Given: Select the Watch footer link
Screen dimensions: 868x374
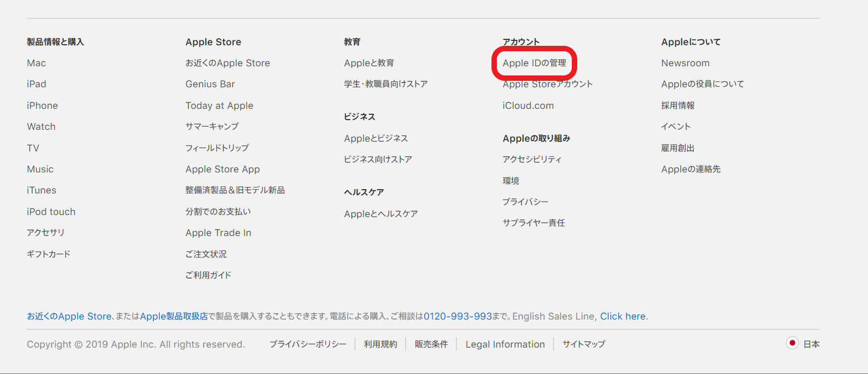Looking at the screenshot, I should click(42, 127).
